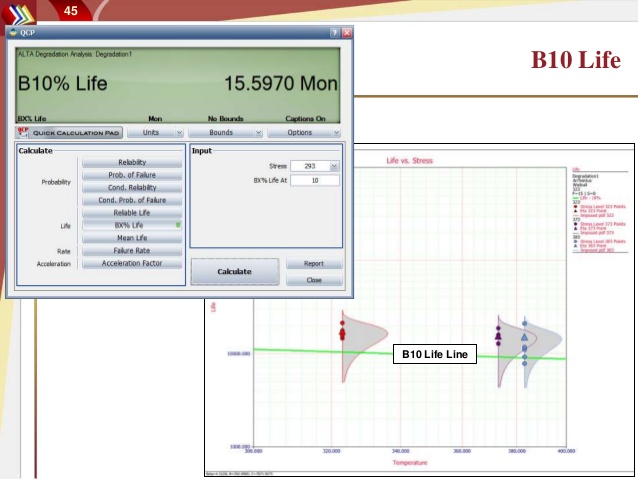638x479 pixels.
Task: Click the QCP help question mark icon
Action: coord(333,33)
